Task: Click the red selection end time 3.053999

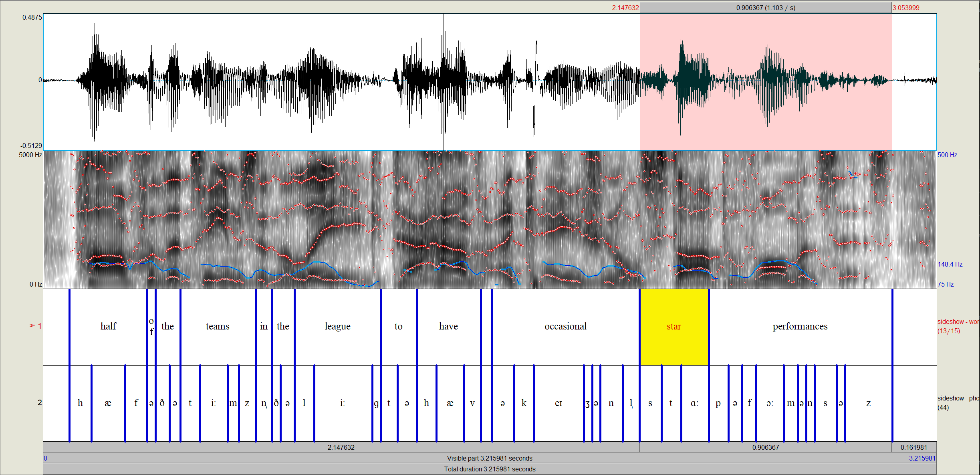Action: [906, 8]
